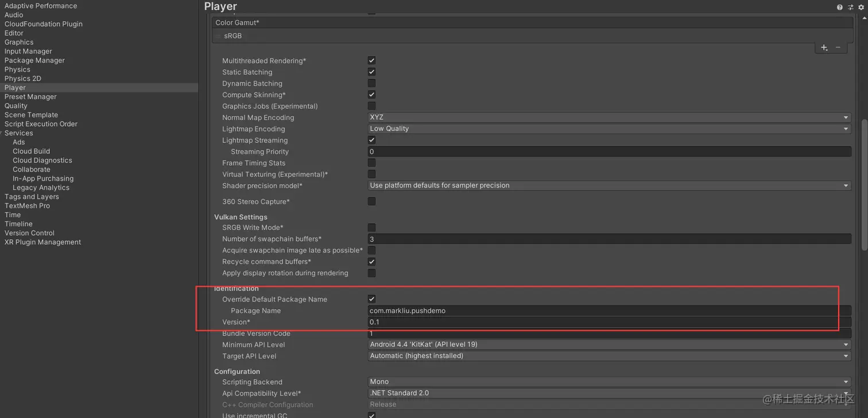Viewport: 868px width, 418px height.
Task: Select Time settings category
Action: coord(13,215)
